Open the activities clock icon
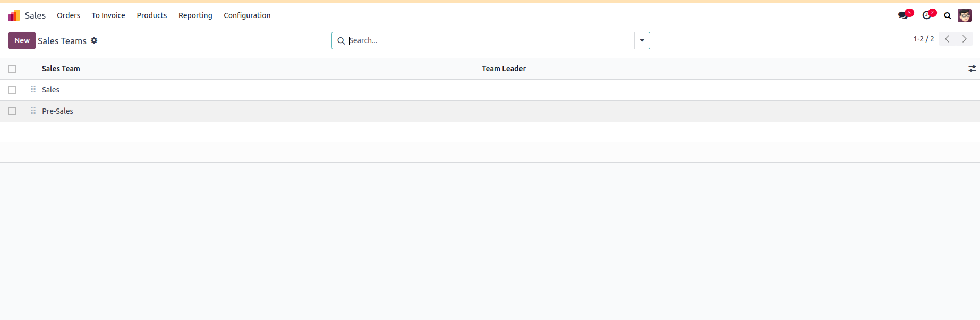Image resolution: width=980 pixels, height=320 pixels. 927,15
